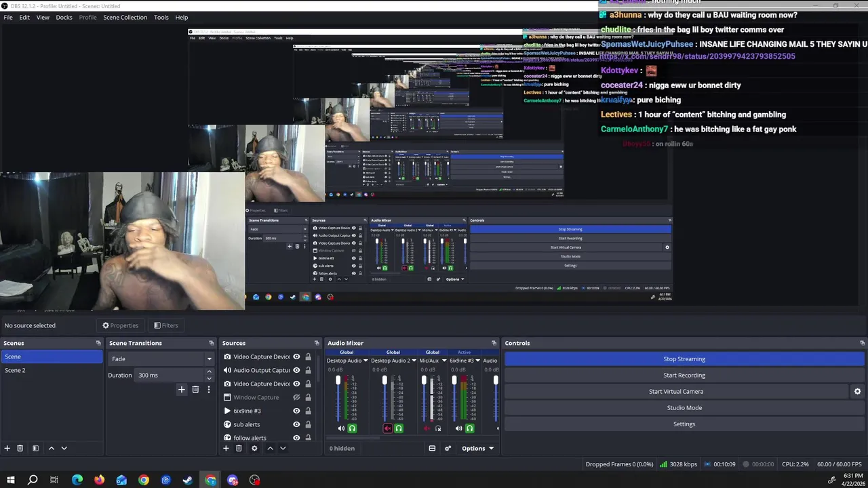Screen dimensions: 868x488
Task: Remove scene transition trash icon
Action: pyautogui.click(x=195, y=390)
